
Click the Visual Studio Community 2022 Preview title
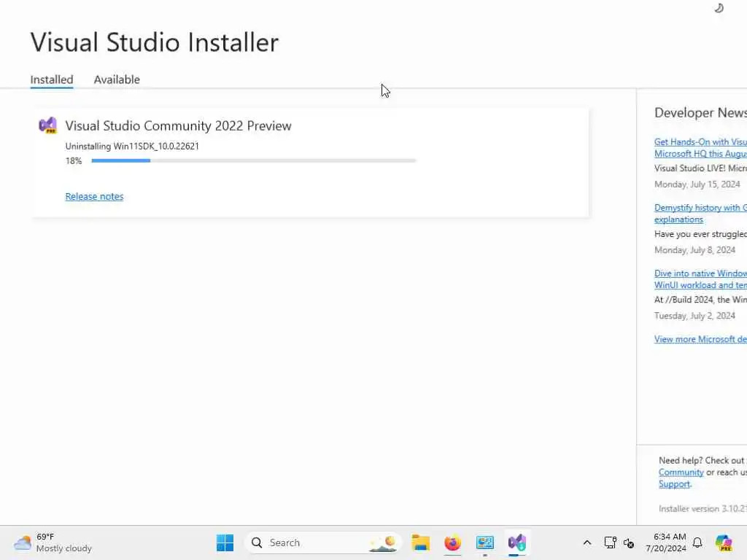(178, 125)
